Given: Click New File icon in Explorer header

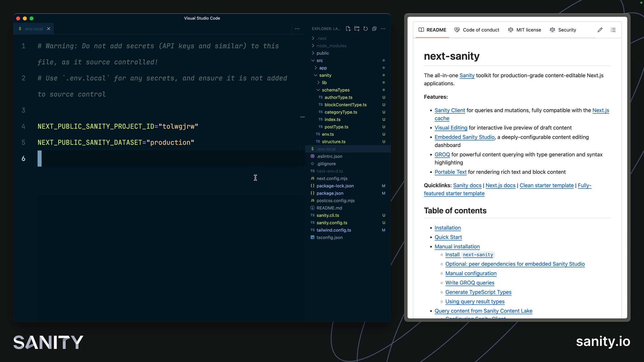Looking at the screenshot, I should [348, 29].
